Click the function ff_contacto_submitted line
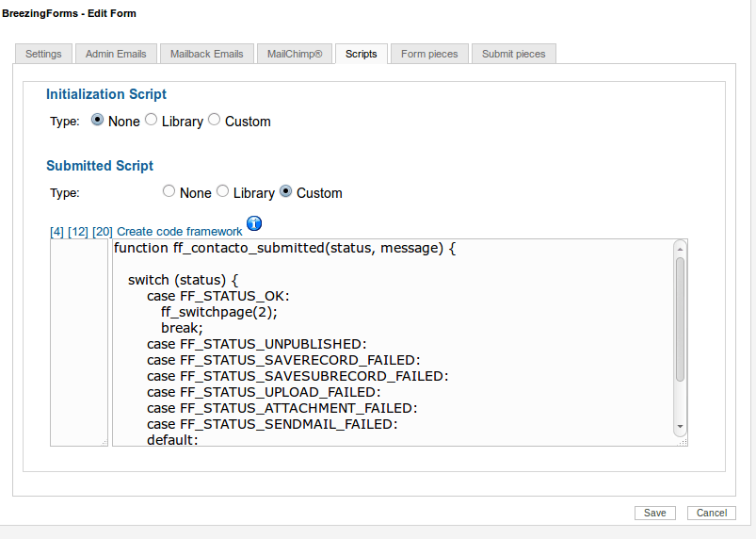756x539 pixels. pos(284,248)
